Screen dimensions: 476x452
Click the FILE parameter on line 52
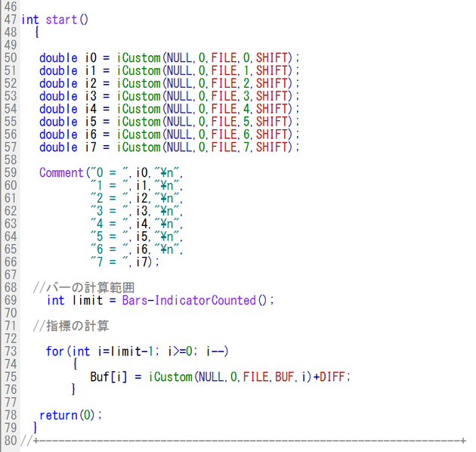pyautogui.click(x=224, y=83)
